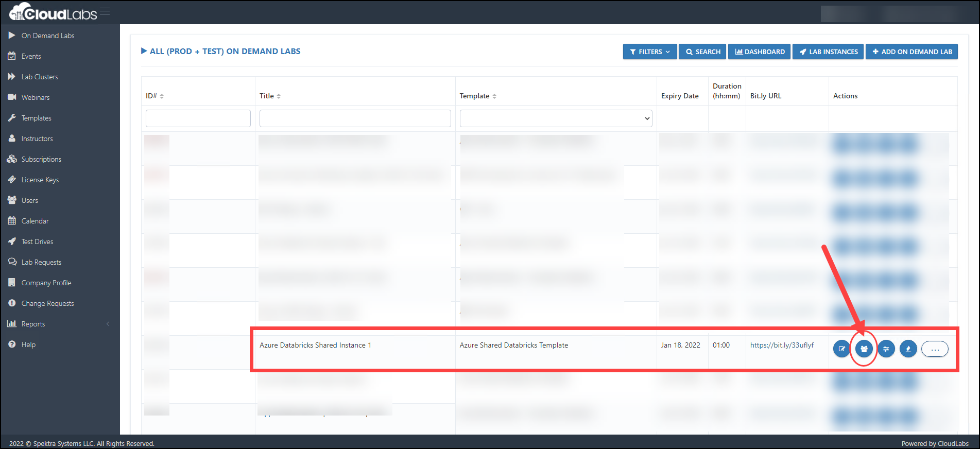Click the Events calendar-check icon
Viewport: 980px width, 449px height.
coord(12,56)
